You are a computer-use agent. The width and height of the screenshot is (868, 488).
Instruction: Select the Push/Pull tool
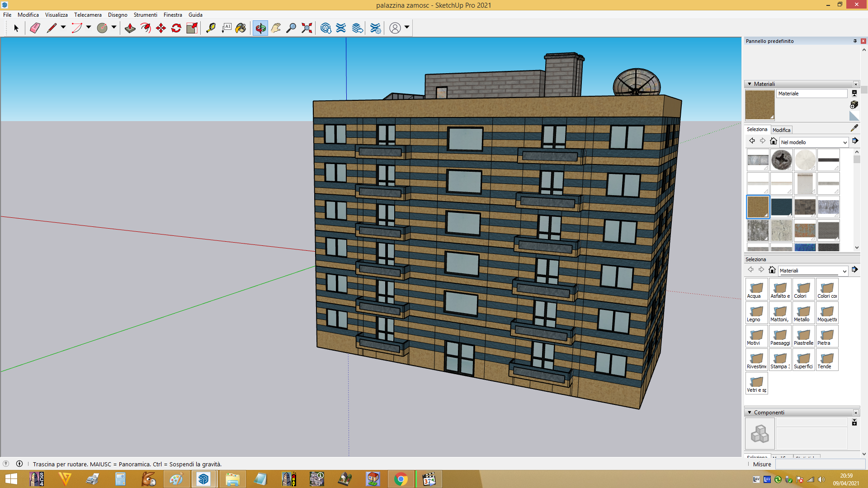pyautogui.click(x=130, y=28)
